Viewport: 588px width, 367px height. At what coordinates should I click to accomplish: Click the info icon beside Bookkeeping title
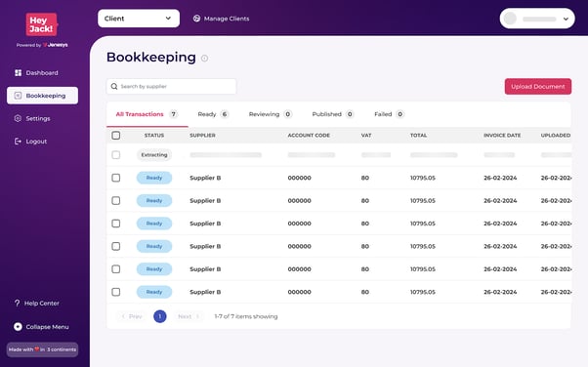(204, 59)
